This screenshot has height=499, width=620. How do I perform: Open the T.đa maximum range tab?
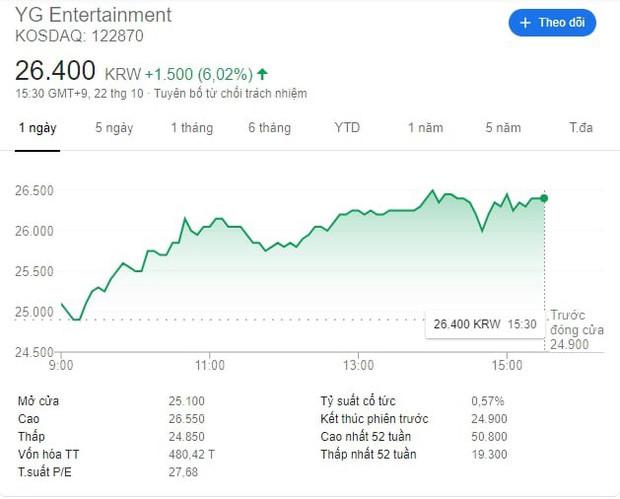[x=581, y=128]
